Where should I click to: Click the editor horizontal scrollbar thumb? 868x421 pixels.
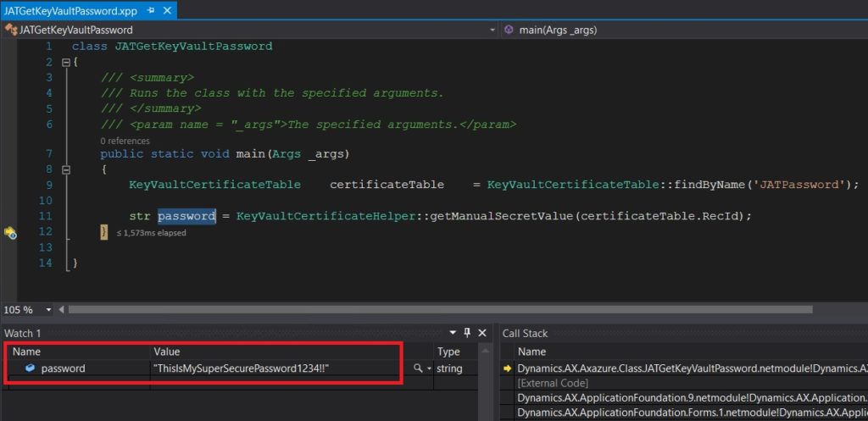click(x=440, y=310)
